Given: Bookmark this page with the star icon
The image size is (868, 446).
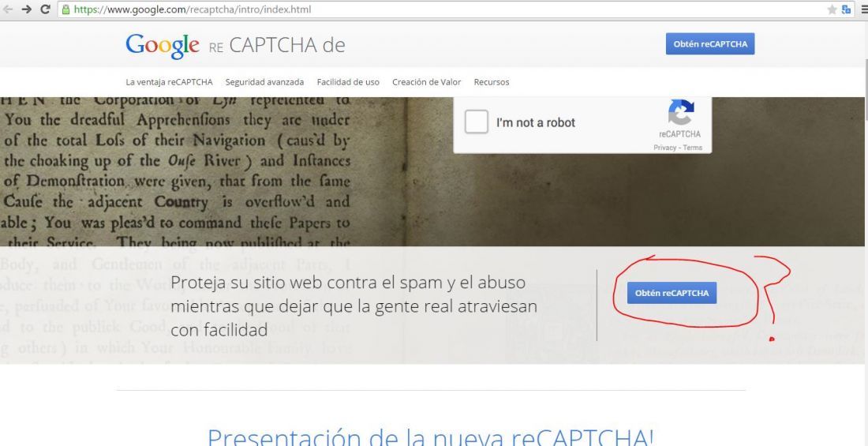Looking at the screenshot, I should 832,9.
